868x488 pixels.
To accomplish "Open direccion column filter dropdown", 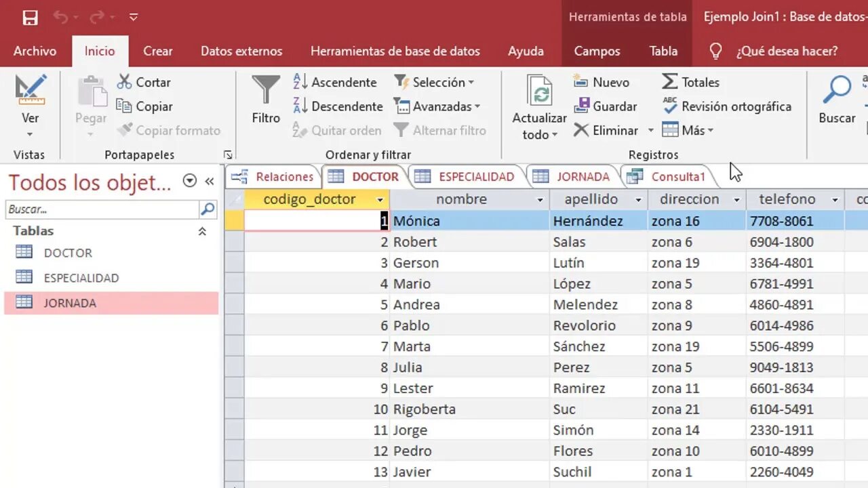I will (x=736, y=200).
